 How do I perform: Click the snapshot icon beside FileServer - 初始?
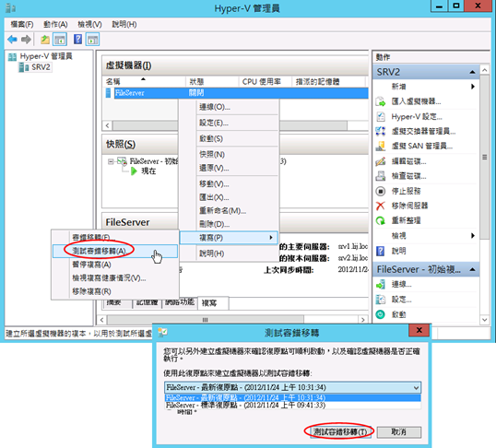point(122,161)
